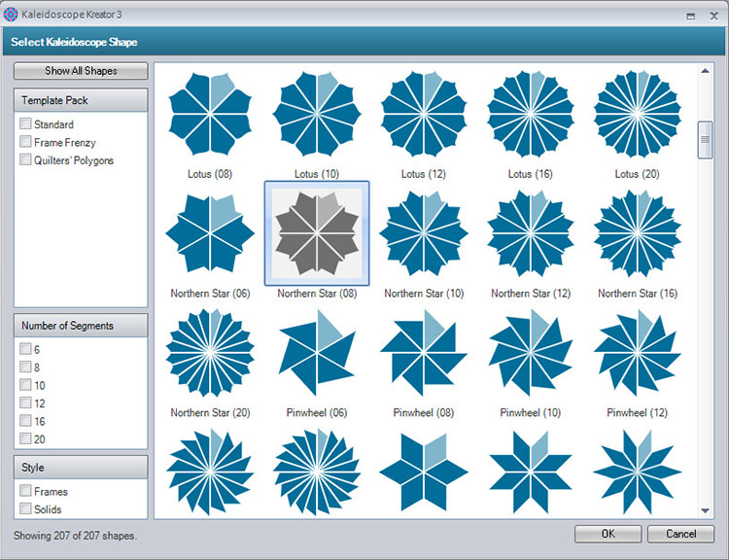Click the 'Pinwheel (08)' caption text
Viewport: 729px width, 560px height.
tap(424, 412)
